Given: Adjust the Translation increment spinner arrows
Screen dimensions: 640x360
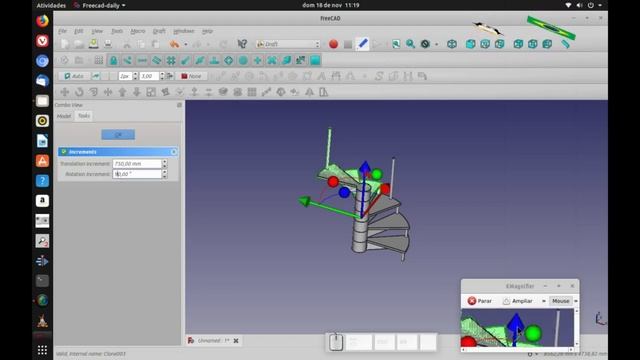Looking at the screenshot, I should 164,164.
